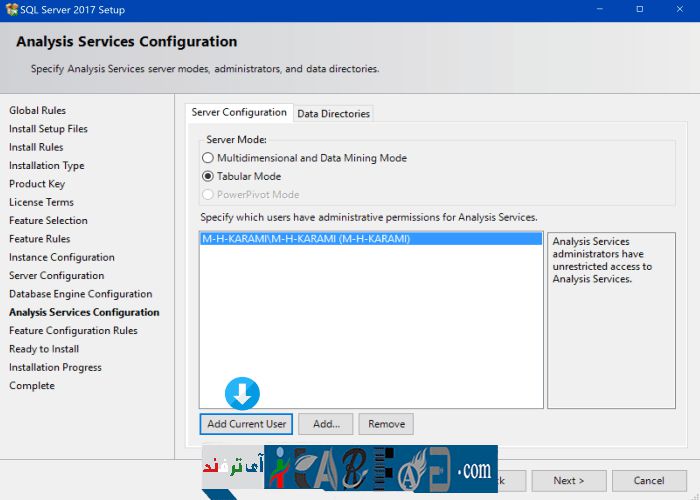700x500 pixels.
Task: Click the Product Key step
Action: coord(37,184)
